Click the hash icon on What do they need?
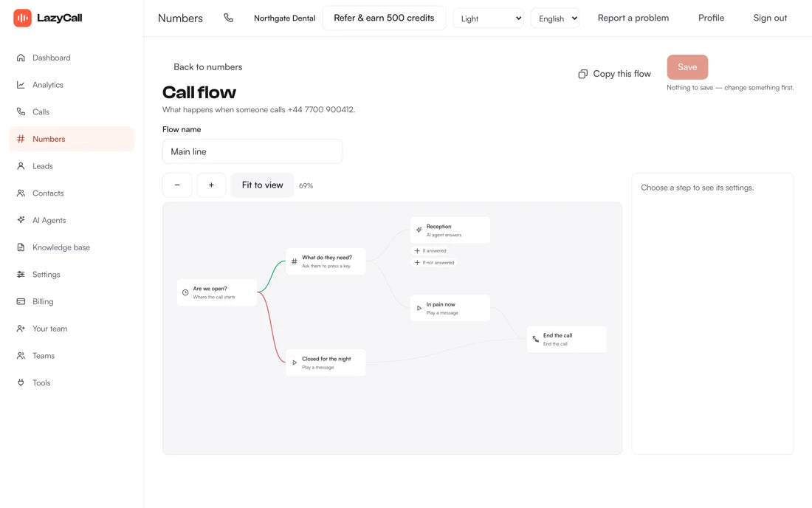 click(294, 261)
